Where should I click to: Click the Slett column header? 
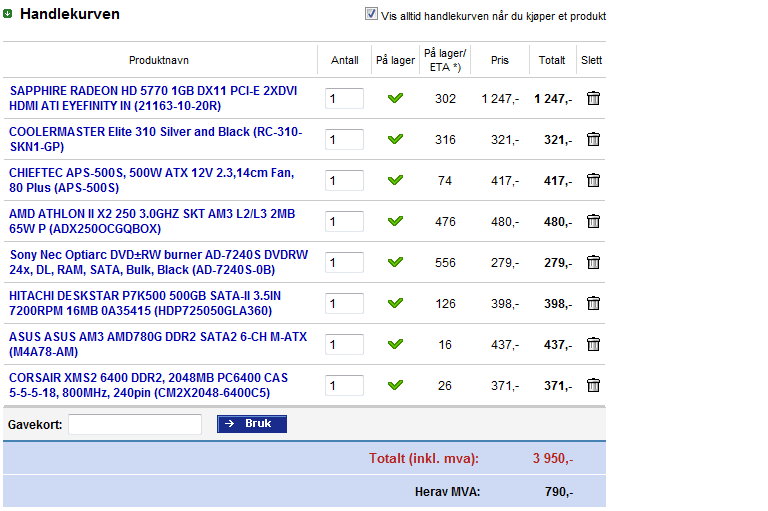(x=591, y=60)
